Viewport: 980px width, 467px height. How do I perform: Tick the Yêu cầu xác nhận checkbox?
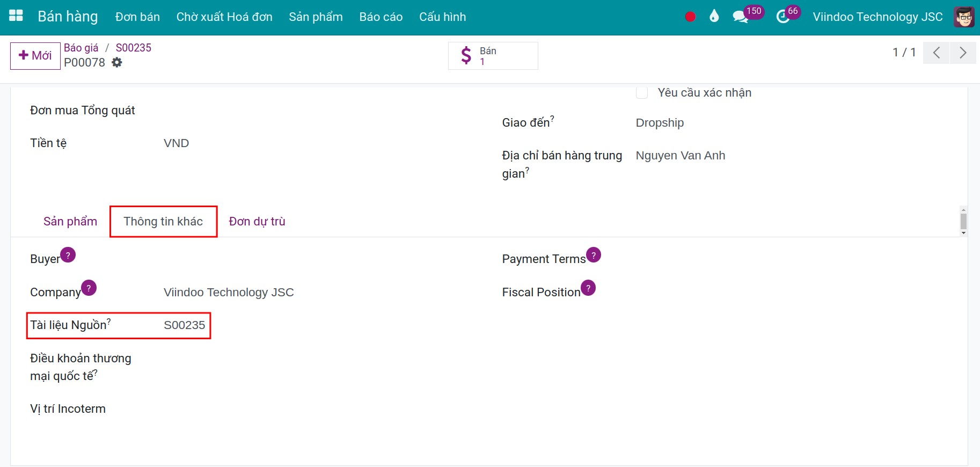pos(642,93)
